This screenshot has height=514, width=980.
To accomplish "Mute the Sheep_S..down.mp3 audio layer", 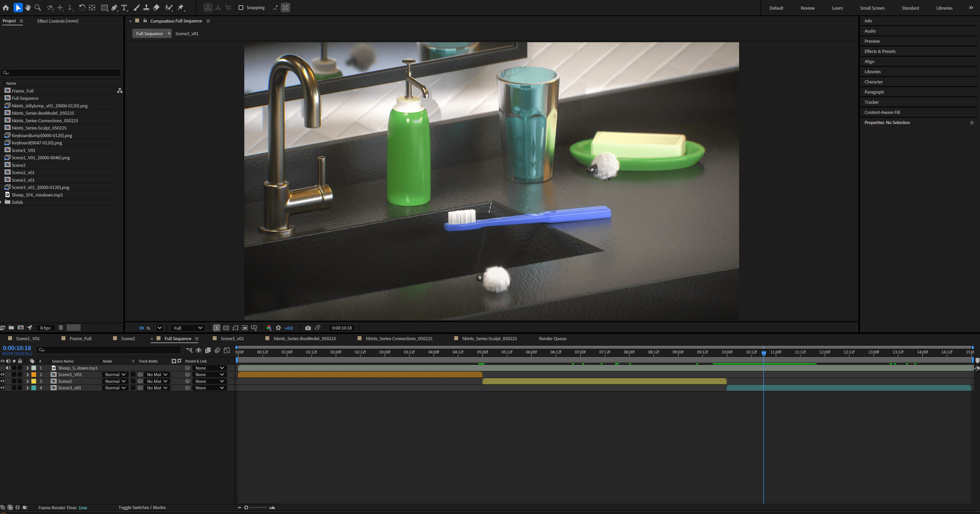I will 8,368.
